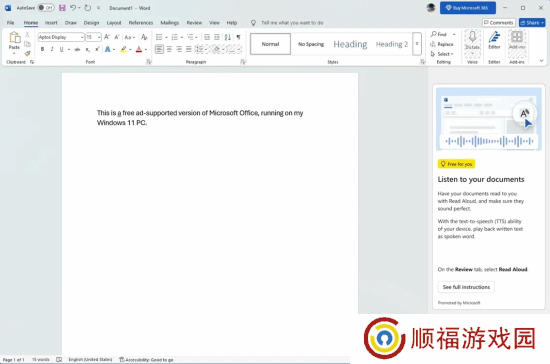Click the Multilevel List icon
Viewport: 550px width, 364px height.
[190, 37]
